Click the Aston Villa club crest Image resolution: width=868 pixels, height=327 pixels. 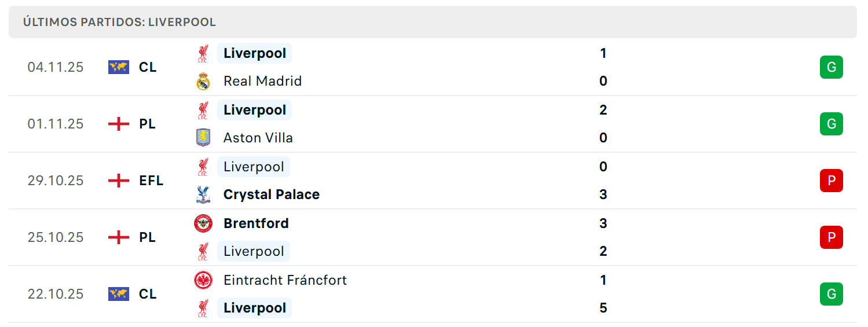(x=203, y=138)
